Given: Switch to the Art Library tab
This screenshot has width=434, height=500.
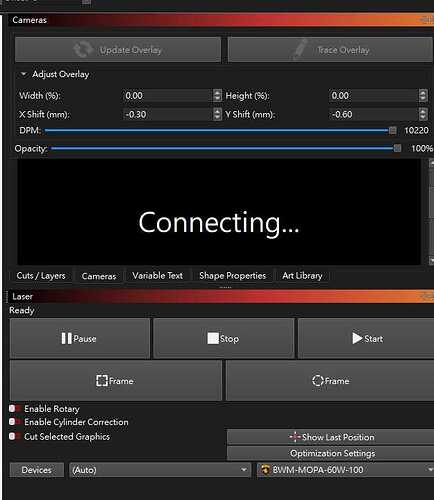Looking at the screenshot, I should click(302, 276).
